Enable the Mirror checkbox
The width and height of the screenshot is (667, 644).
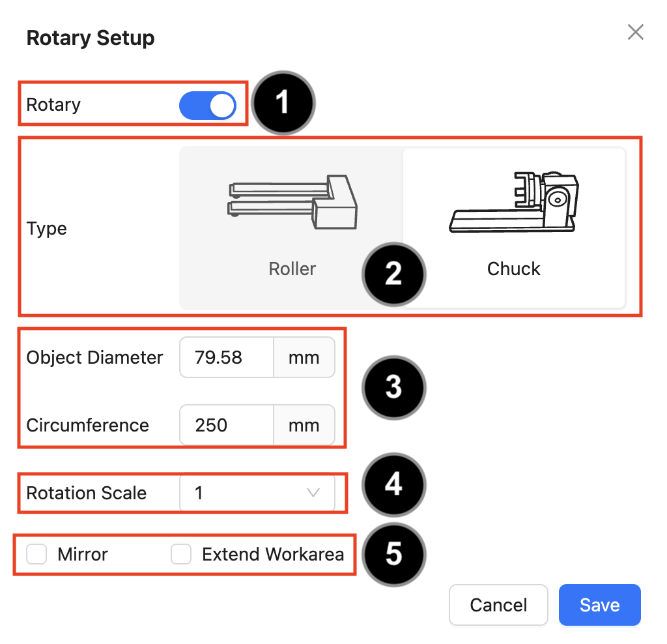(36, 554)
